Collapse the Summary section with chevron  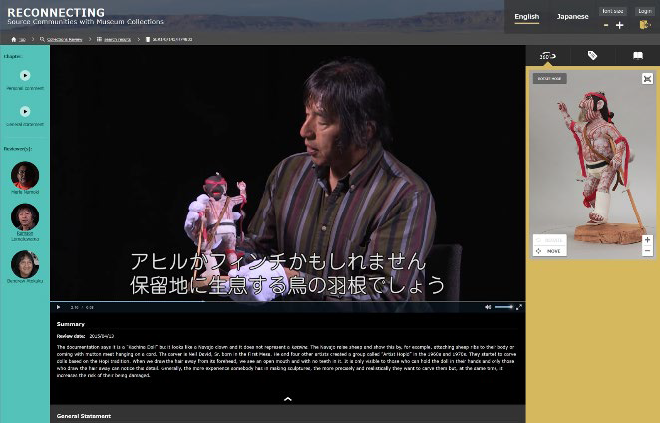(287, 398)
